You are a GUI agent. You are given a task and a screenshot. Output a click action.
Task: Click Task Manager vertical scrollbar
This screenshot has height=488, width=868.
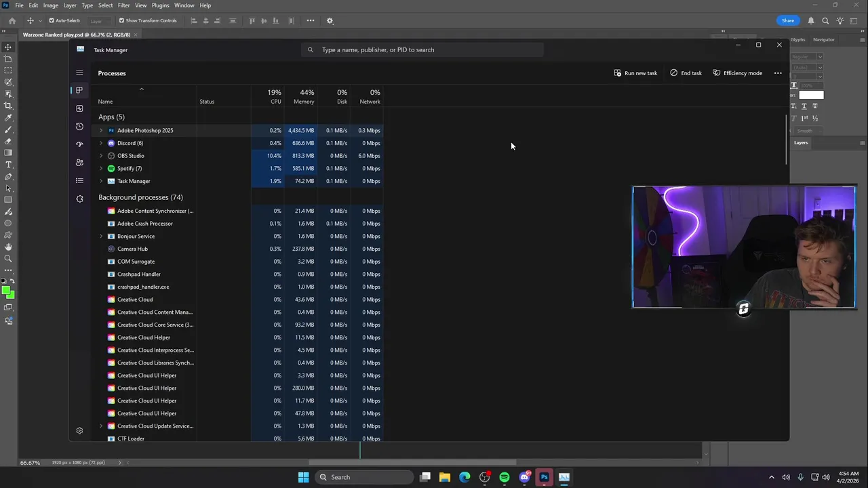coord(787,139)
